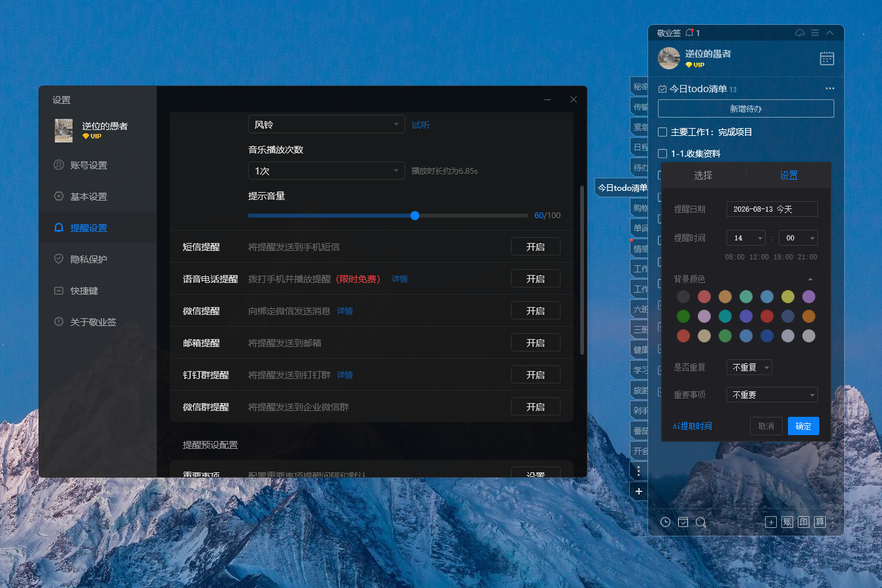Open the hamburger menu in 敬业签 header
This screenshot has width=882, height=588.
click(815, 33)
